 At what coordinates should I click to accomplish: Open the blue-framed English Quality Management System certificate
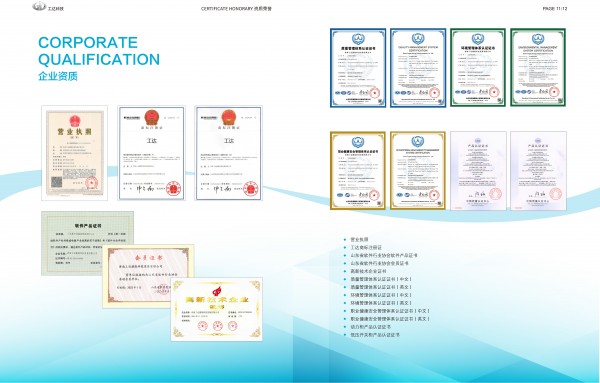418,68
